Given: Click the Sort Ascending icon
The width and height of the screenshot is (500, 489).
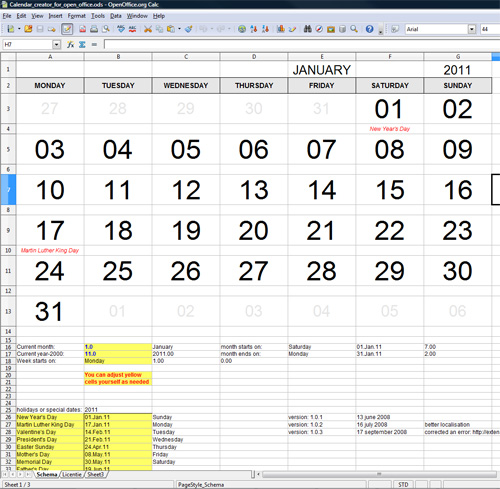Looking at the screenshot, I should [x=254, y=29].
